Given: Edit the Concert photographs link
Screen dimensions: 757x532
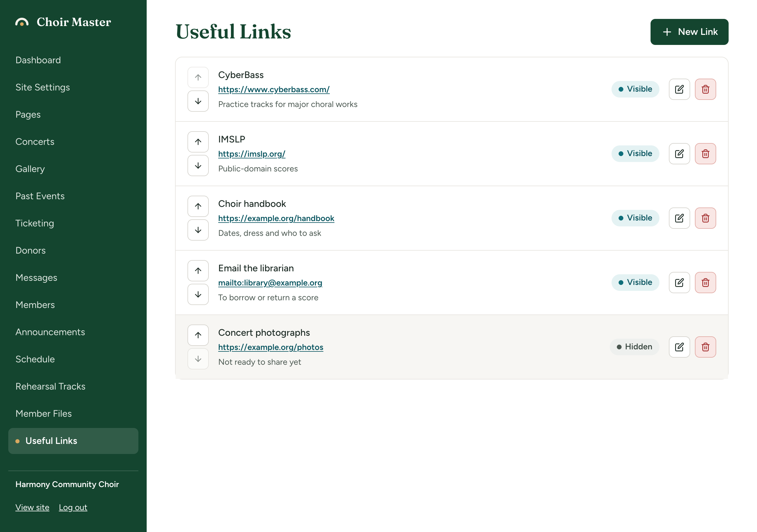Looking at the screenshot, I should pyautogui.click(x=679, y=347).
